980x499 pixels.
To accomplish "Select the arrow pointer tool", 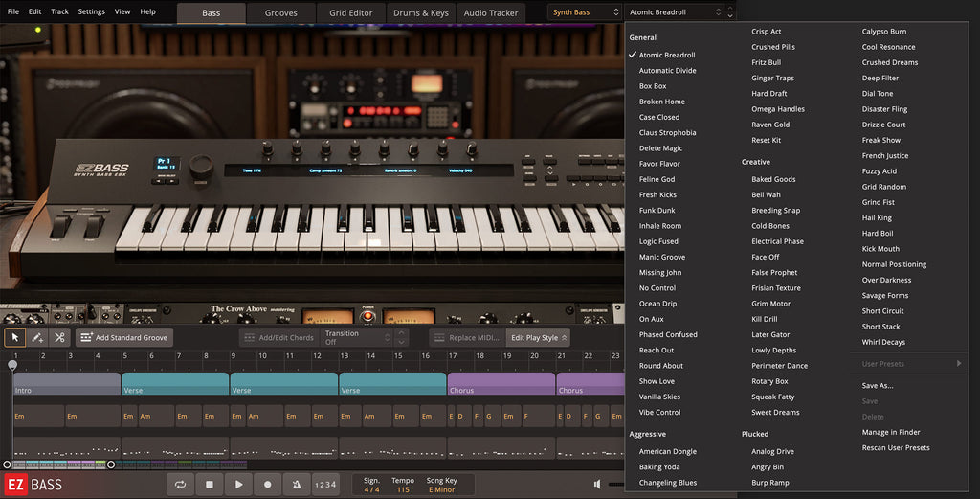I will [x=15, y=338].
